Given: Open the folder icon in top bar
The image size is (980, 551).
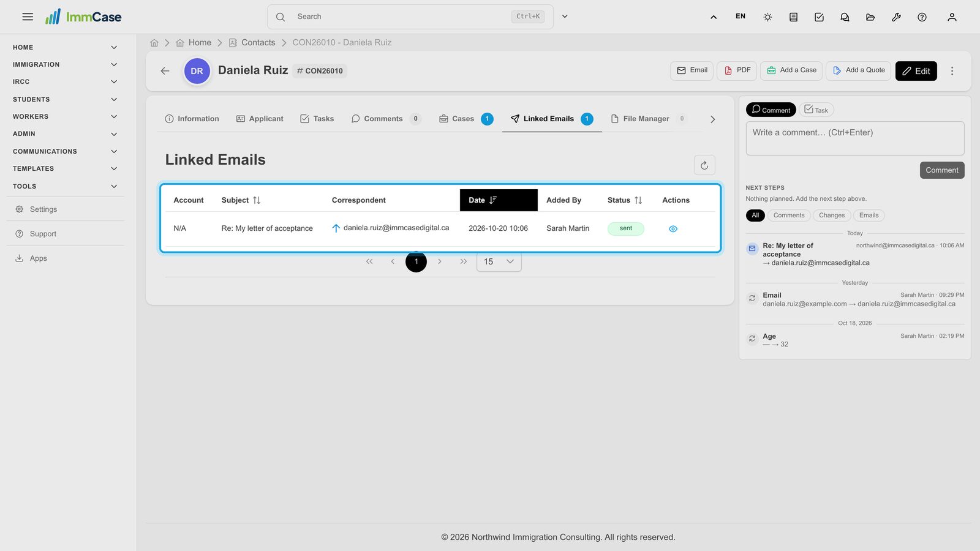Looking at the screenshot, I should click(870, 17).
